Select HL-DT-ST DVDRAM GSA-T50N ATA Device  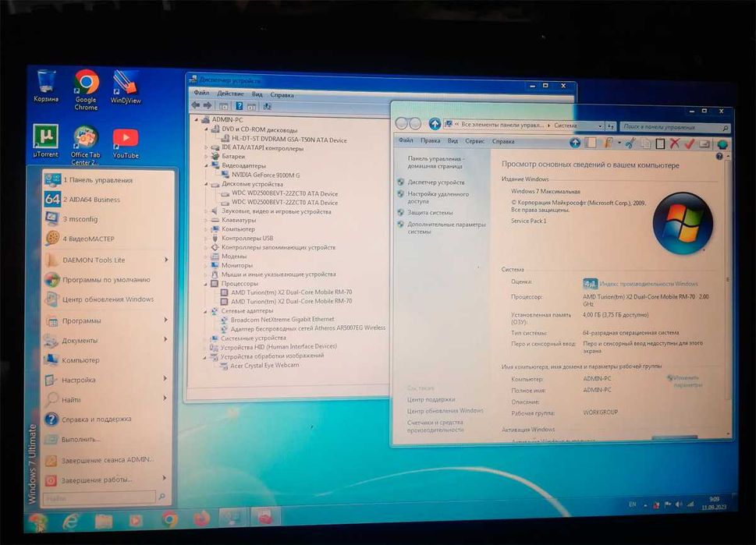(289, 140)
